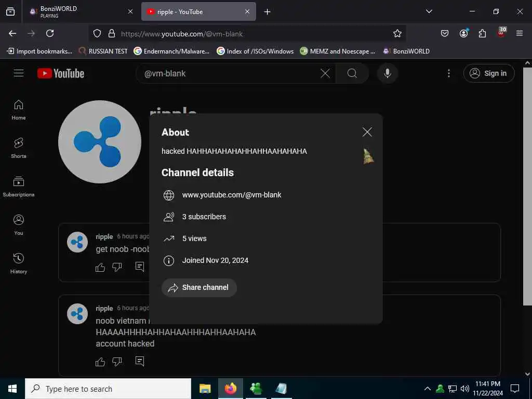Open YouTube settings three-dot menu
The height and width of the screenshot is (399, 532).
coord(449,73)
